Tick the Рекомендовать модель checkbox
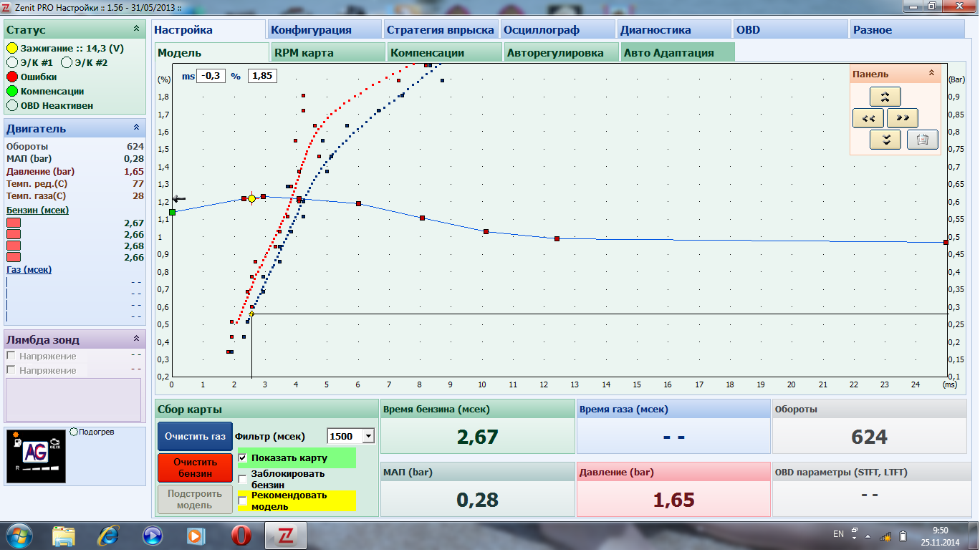980x552 pixels. click(243, 500)
